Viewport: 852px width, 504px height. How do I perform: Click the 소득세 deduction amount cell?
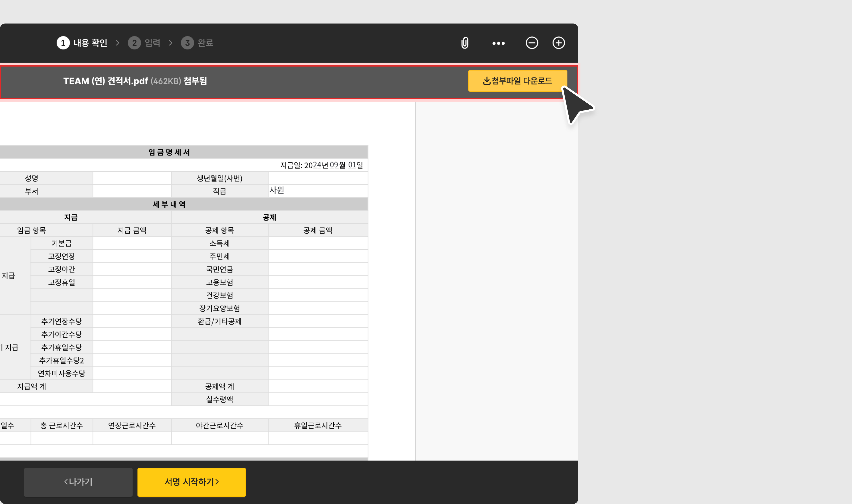(x=318, y=243)
